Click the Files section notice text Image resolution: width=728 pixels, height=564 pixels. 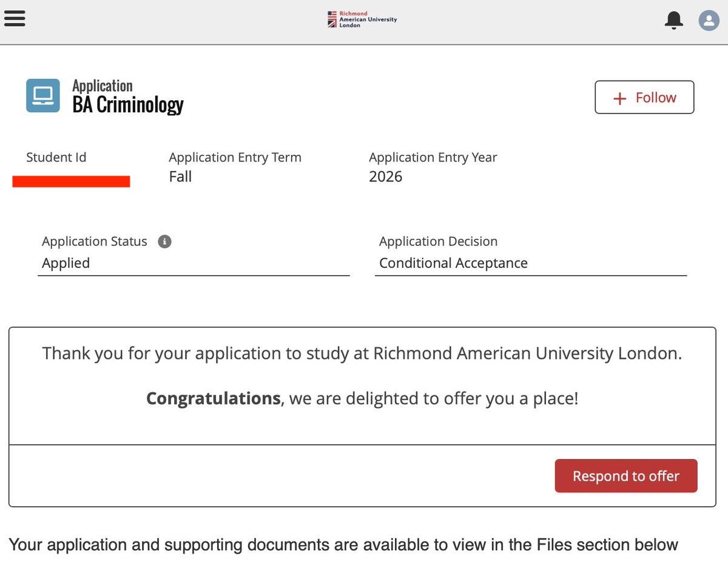pos(343,545)
